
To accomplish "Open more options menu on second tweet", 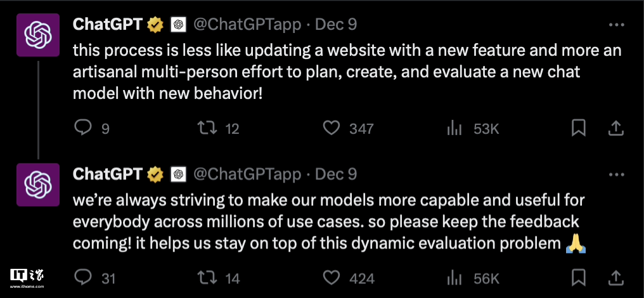I will 616,174.
